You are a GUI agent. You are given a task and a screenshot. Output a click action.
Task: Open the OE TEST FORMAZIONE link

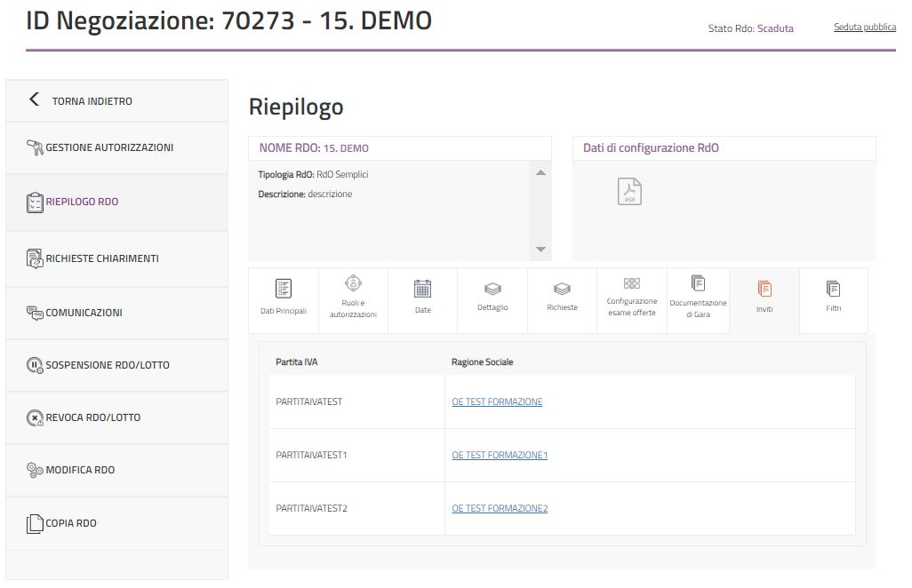(x=497, y=402)
